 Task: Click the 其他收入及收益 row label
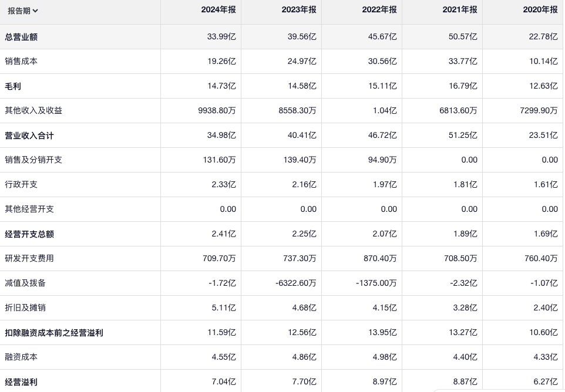(33, 110)
